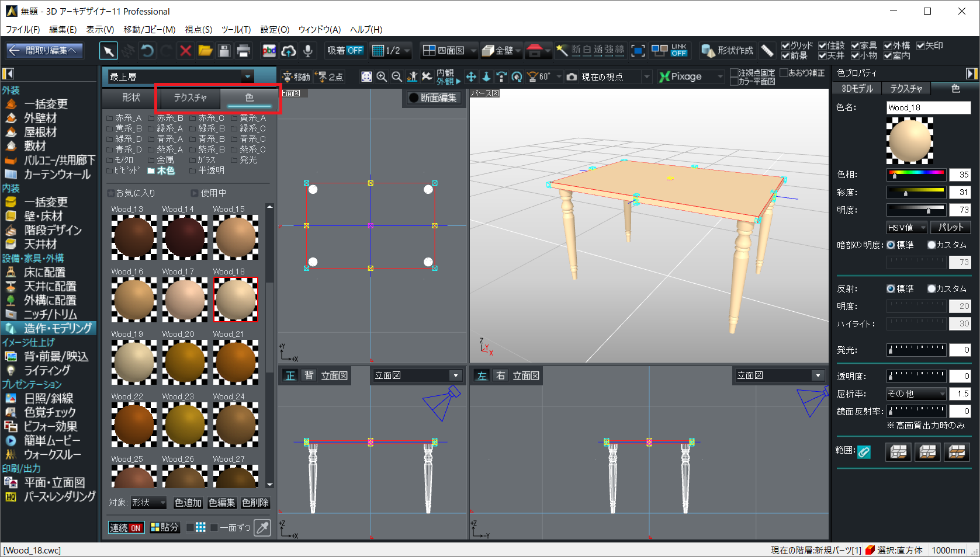Select カスタム radio for 反射
Screen dimensions: 980x557
[931, 288]
